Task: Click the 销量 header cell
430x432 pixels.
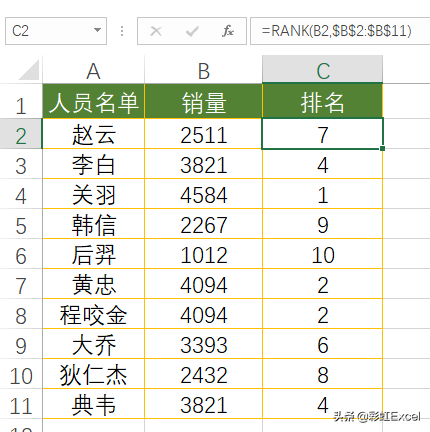Action: [x=203, y=101]
